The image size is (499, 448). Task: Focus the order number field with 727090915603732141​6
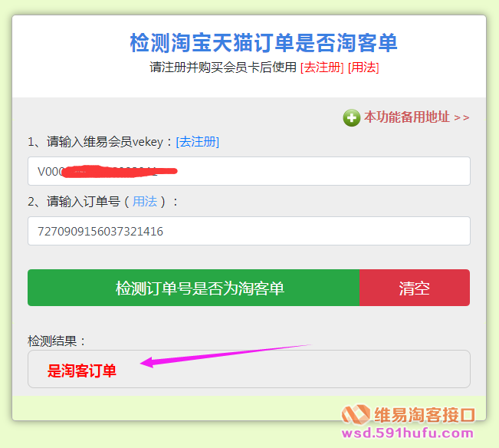click(x=249, y=231)
